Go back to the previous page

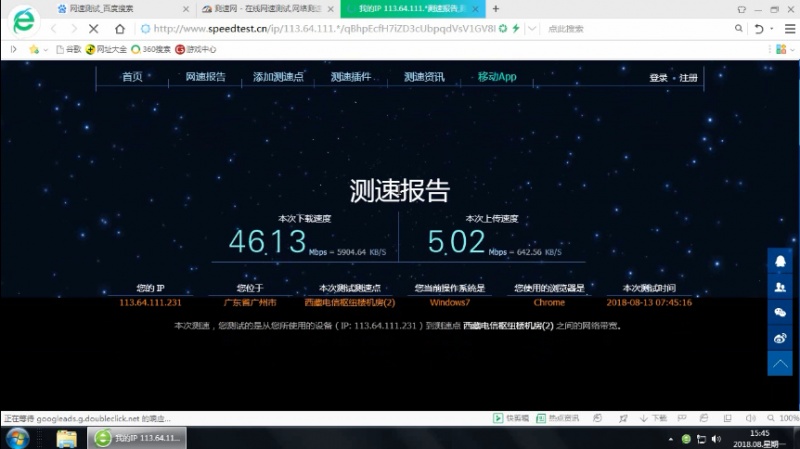(x=54, y=29)
